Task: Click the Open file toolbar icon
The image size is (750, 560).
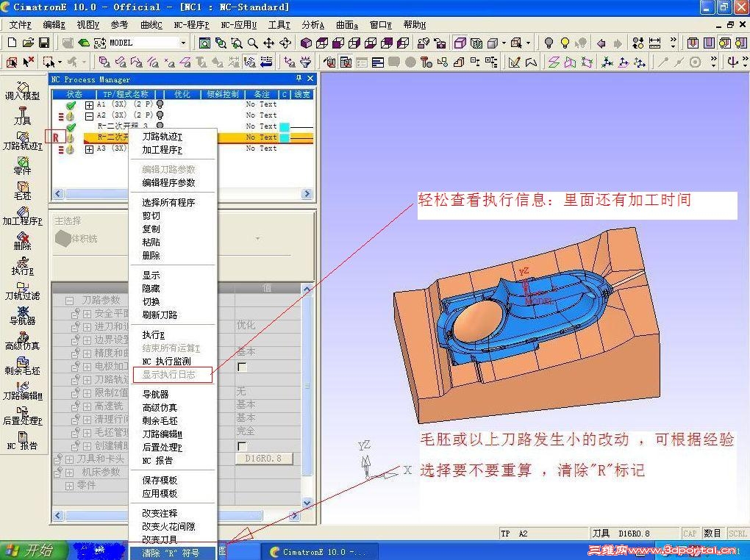Action: [x=28, y=43]
